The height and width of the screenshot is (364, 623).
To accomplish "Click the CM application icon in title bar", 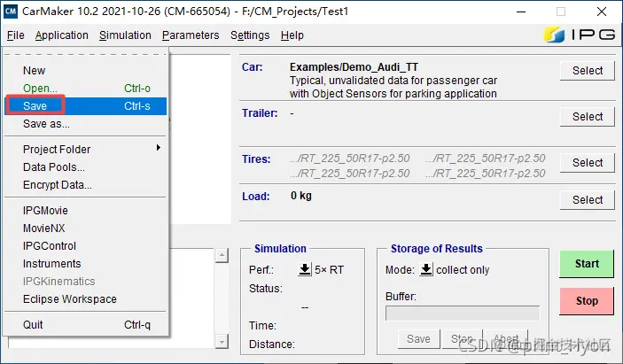I will point(11,12).
